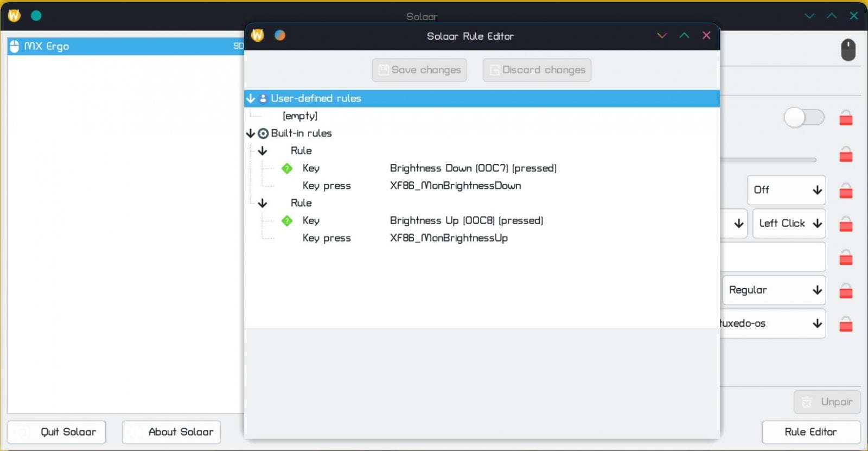Minimize the Solaar Rule Editor window
Screen dimensions: 868x451
pos(662,36)
